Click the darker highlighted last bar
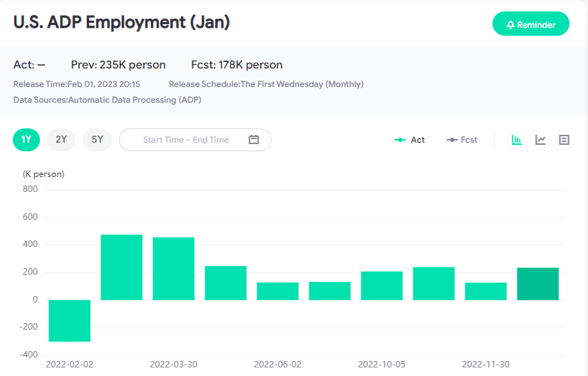Image resolution: width=588 pixels, height=376 pixels. [537, 284]
